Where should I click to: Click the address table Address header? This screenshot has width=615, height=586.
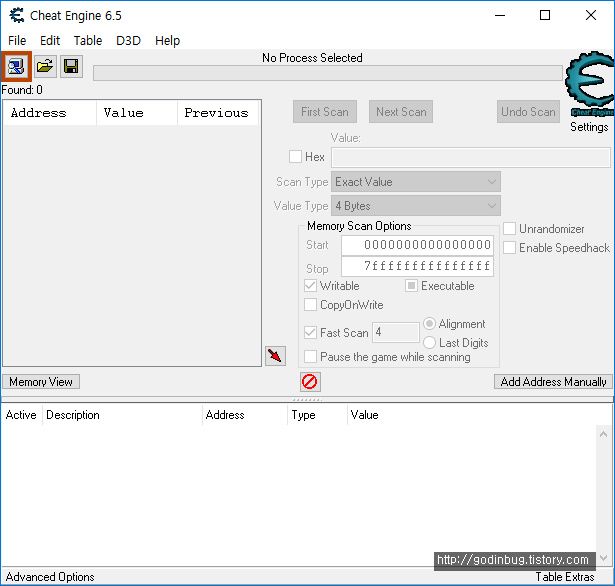[x=245, y=415]
